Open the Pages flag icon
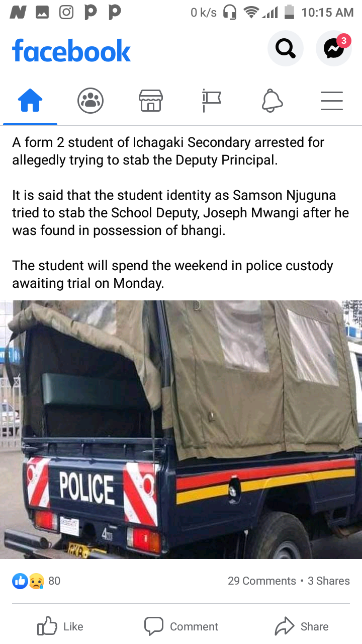Viewport: 362px width, 644px height. [211, 101]
